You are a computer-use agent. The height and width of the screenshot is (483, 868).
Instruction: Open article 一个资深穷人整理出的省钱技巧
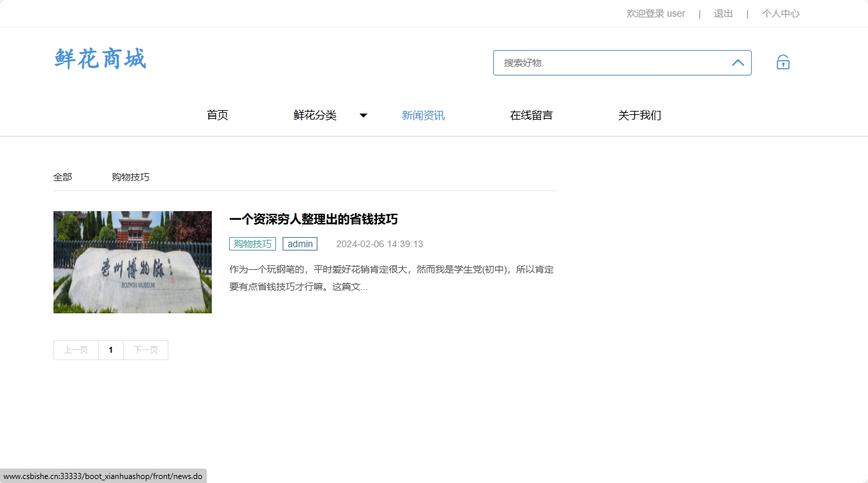pos(314,219)
